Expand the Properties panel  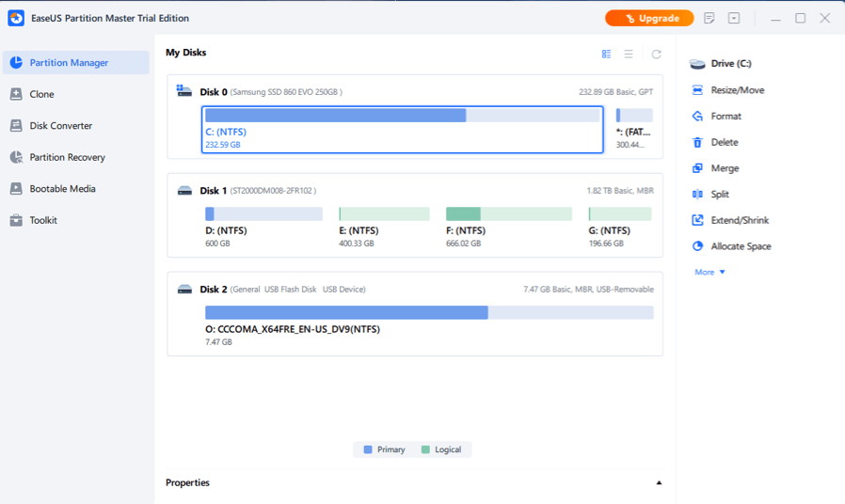click(659, 483)
